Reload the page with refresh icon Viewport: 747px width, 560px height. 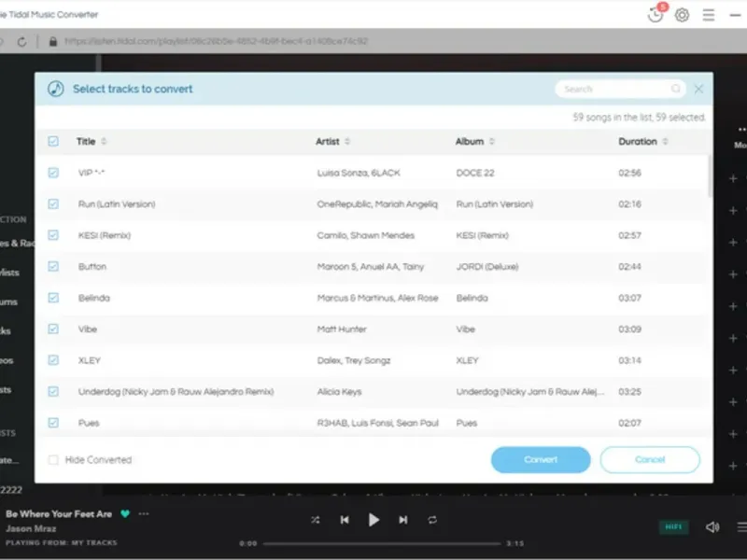pyautogui.click(x=21, y=41)
